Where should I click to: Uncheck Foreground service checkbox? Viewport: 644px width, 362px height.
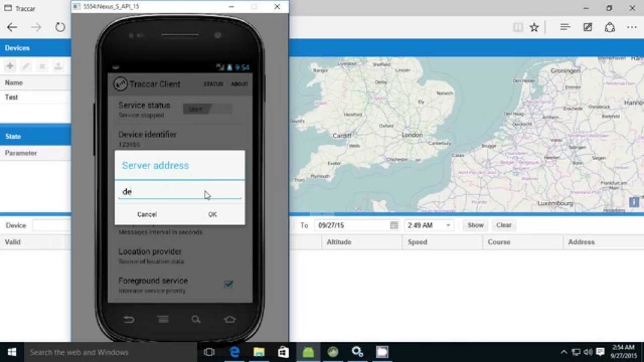[229, 284]
